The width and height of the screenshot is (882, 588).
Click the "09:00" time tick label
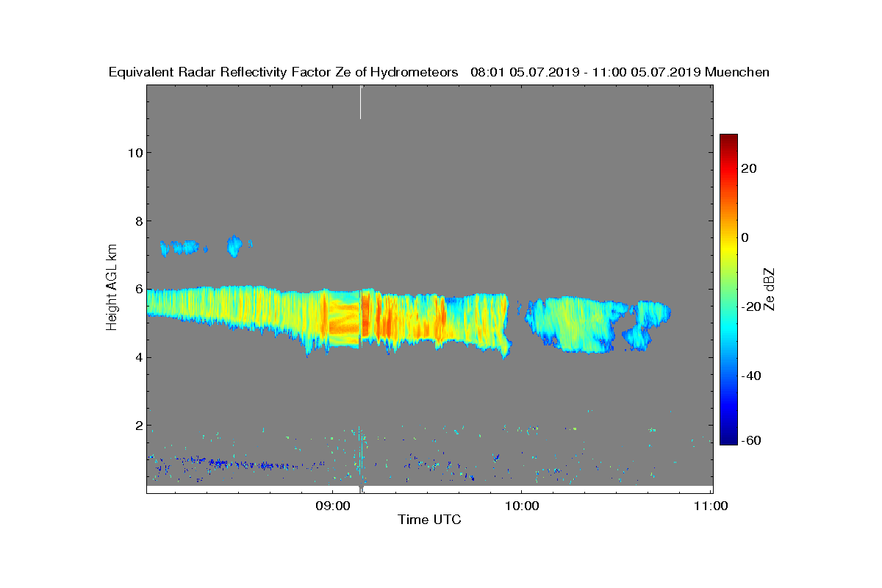[x=331, y=506]
